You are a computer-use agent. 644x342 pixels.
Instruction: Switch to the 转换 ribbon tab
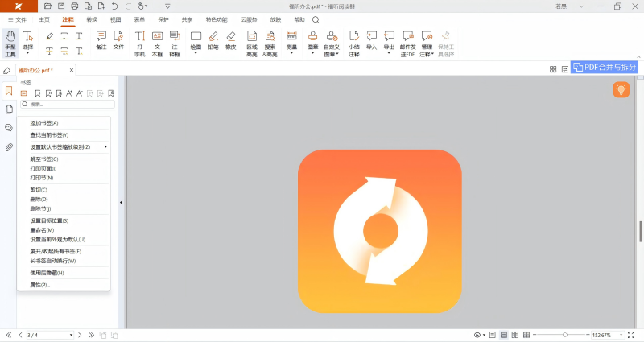[x=91, y=19]
